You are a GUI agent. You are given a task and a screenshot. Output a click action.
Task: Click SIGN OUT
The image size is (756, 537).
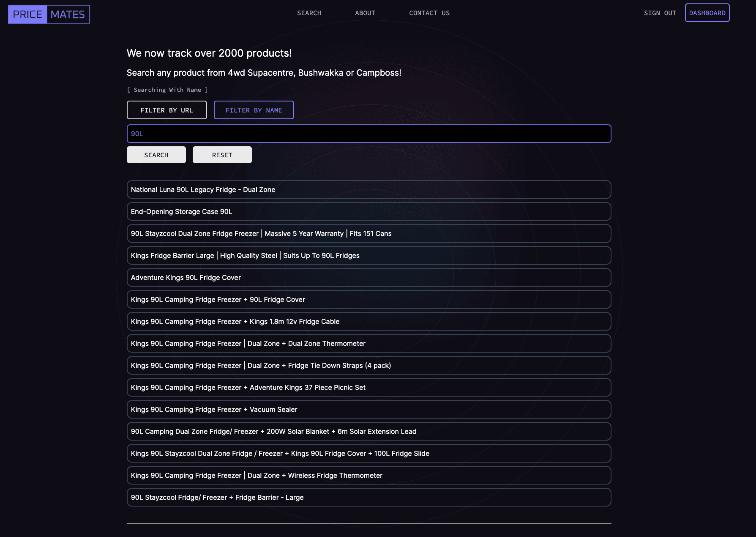pos(660,13)
